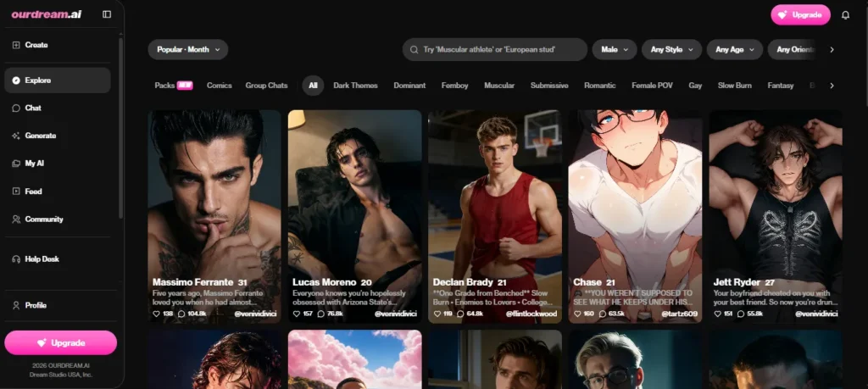Click chat count icon on Declan Brady card

coord(460,314)
